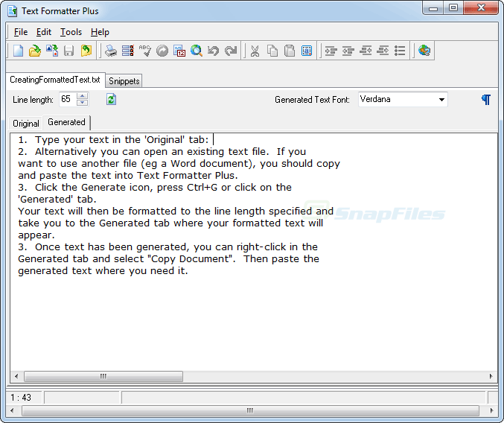Screen dimensions: 504x423
Task: Click the text area's scroll right arrow
Action: (491, 376)
